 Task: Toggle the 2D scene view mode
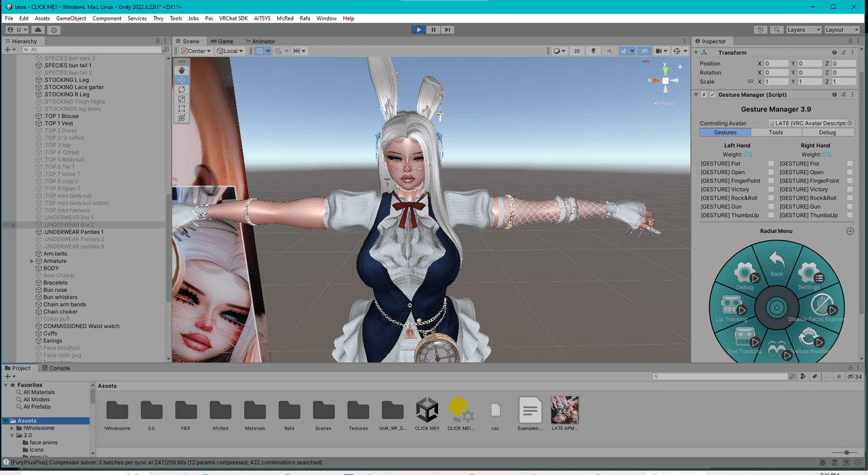(x=577, y=51)
